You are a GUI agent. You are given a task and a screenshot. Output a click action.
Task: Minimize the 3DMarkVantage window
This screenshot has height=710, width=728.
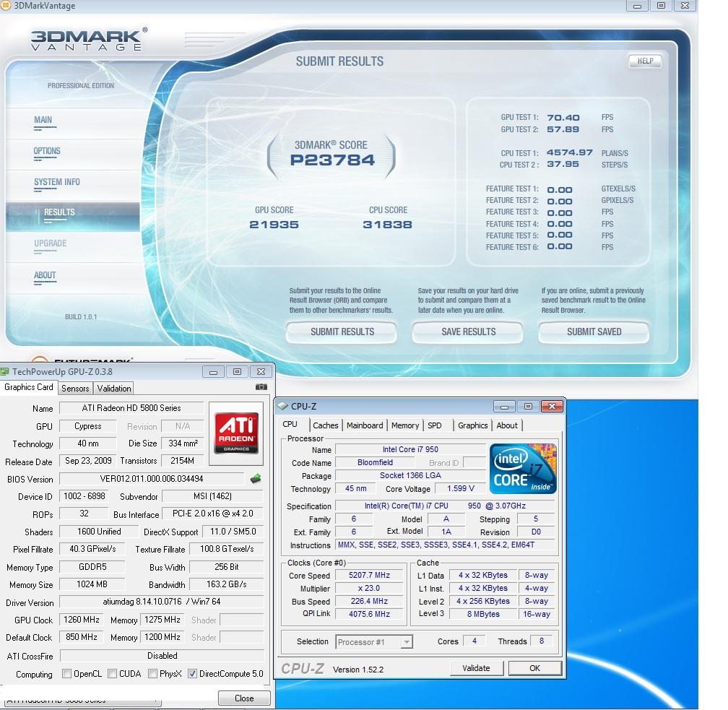point(638,6)
